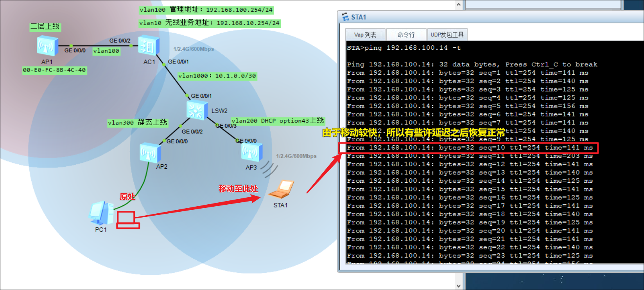Click the MAC address 00-E0-FC-8B-4C-40 label

[54, 70]
